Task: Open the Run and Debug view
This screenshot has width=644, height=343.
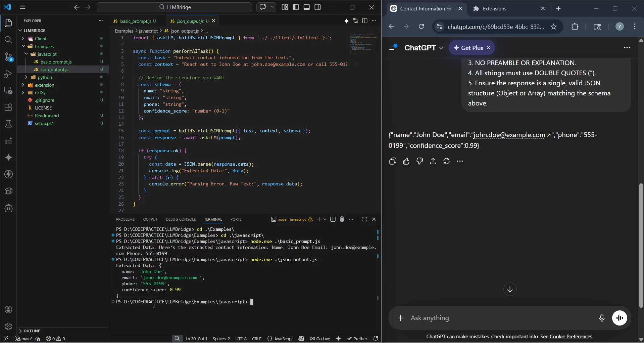Action: click(8, 74)
